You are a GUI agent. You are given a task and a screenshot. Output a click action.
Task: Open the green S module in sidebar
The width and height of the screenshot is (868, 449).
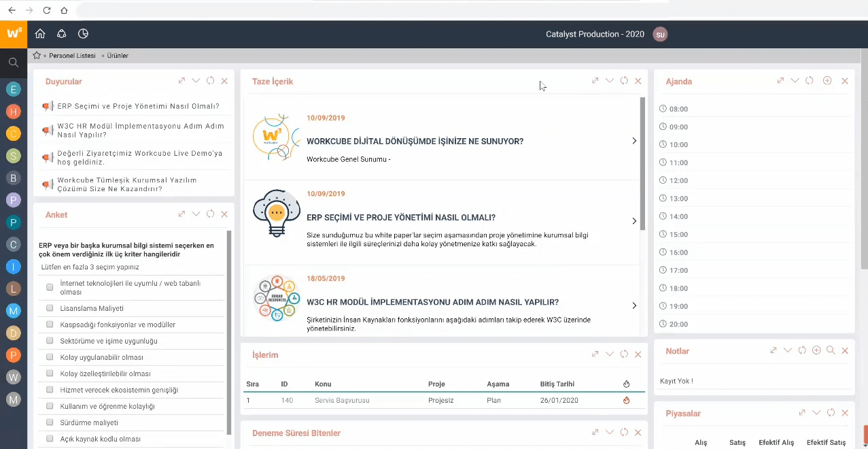14,156
